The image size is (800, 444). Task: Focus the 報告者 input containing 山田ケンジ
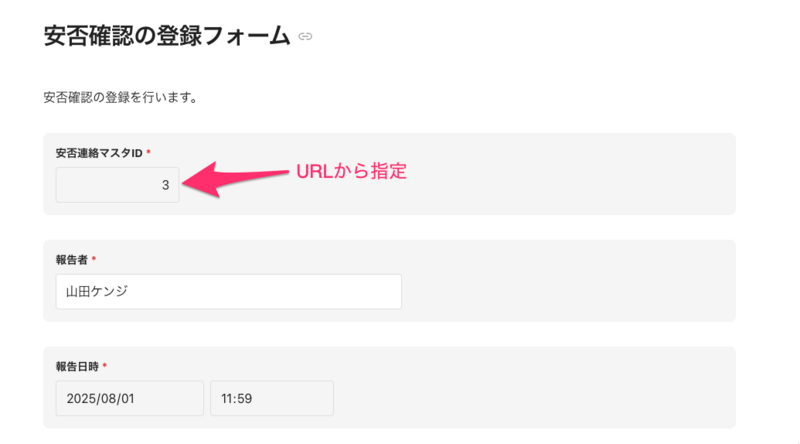click(x=229, y=292)
